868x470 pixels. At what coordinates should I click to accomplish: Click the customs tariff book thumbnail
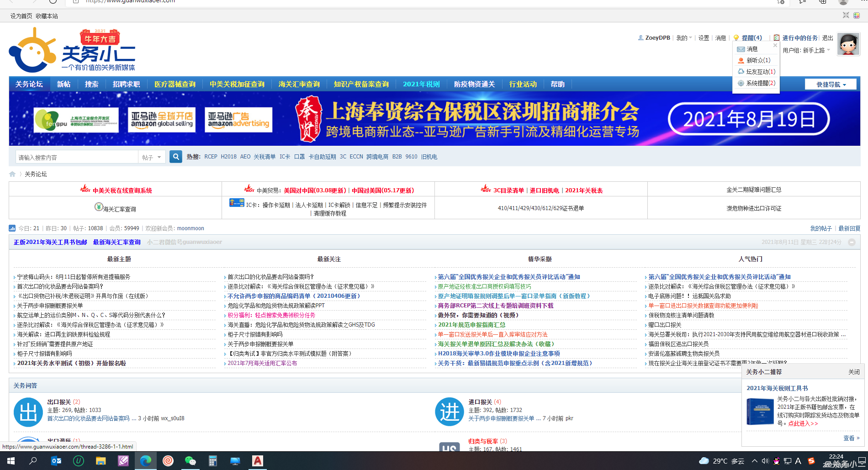click(x=760, y=412)
